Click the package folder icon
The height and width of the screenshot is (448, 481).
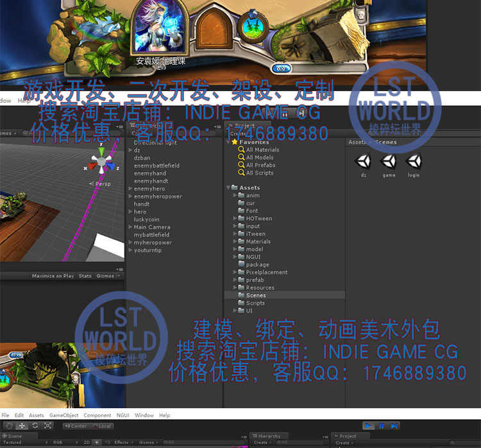coord(241,264)
